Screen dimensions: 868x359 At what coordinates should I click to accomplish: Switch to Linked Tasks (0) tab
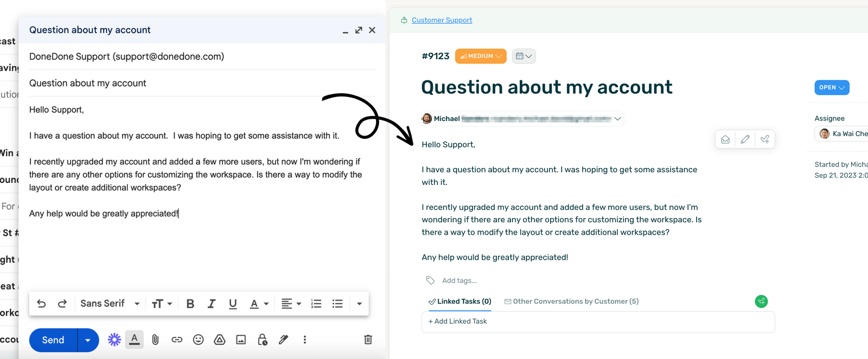coord(460,302)
